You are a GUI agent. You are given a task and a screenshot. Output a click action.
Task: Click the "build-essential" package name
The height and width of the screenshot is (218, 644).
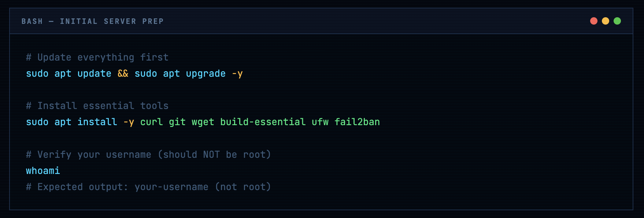click(263, 122)
